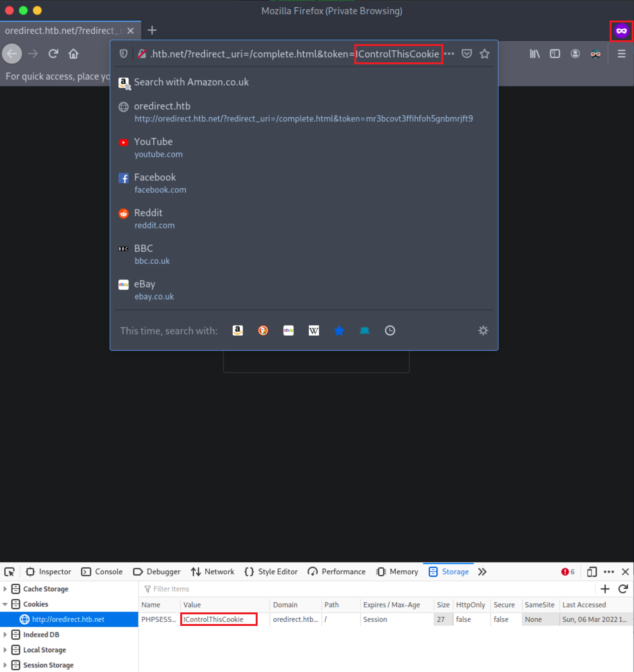Screen dimensions: 634x672
Task: Collapse the Cookies tree node
Action: (x=5, y=604)
